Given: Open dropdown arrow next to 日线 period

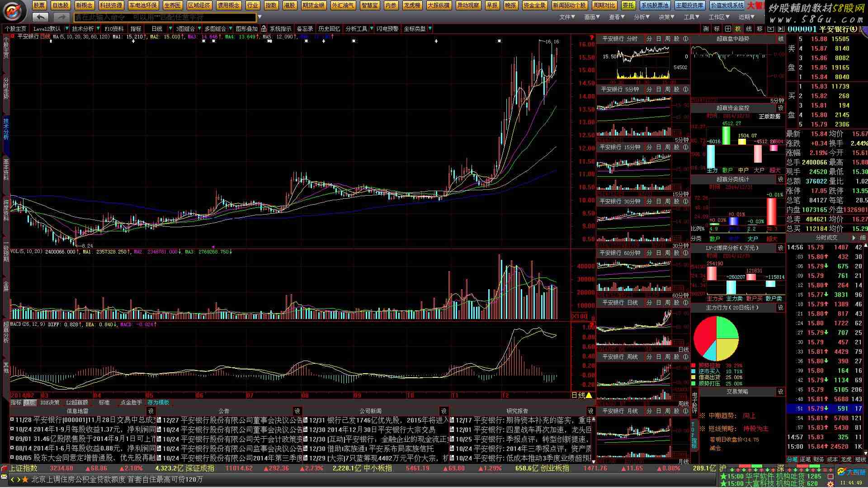Looking at the screenshot, I should tap(170, 28).
